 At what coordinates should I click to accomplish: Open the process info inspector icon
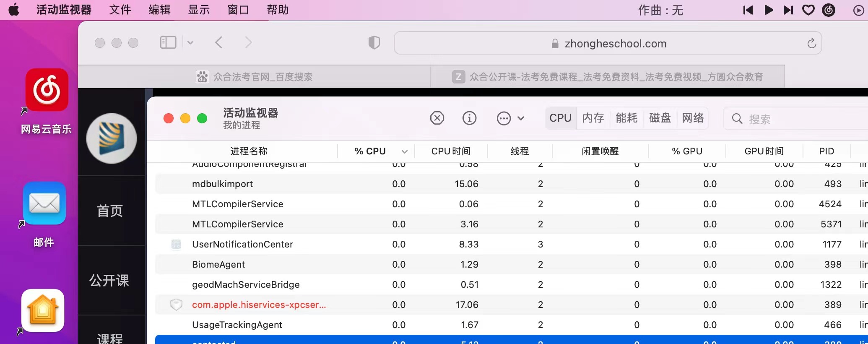click(469, 118)
